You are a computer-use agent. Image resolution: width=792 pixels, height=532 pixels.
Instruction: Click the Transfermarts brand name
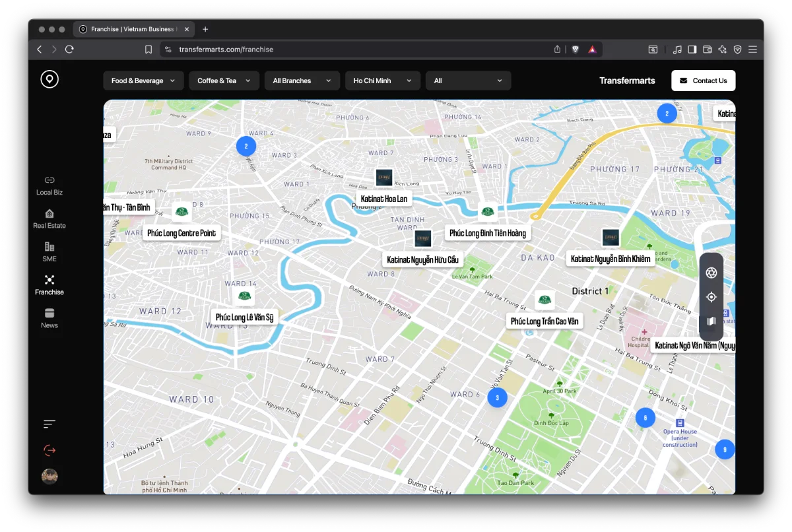(x=627, y=80)
